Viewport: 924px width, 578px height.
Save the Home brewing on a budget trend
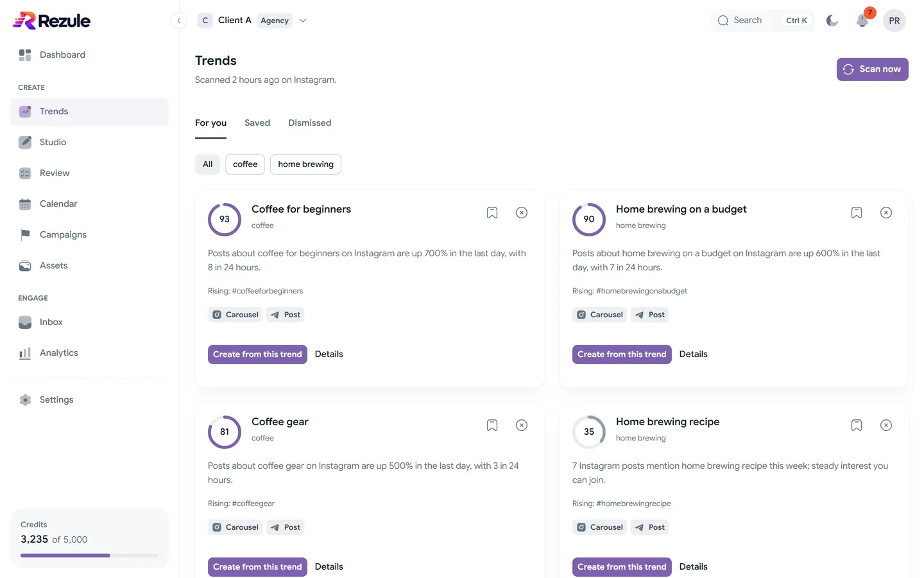(x=857, y=213)
